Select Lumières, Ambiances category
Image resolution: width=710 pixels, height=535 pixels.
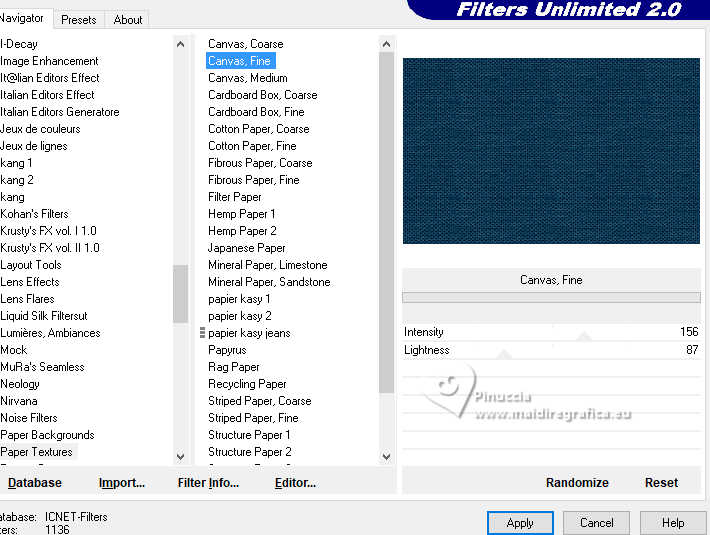click(x=50, y=333)
